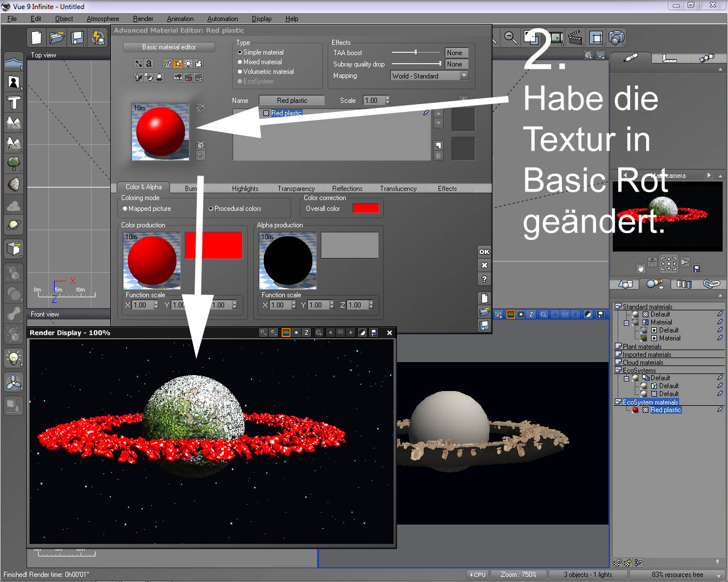The height and width of the screenshot is (582, 728).
Task: Open the Reflections tab
Action: click(x=348, y=189)
